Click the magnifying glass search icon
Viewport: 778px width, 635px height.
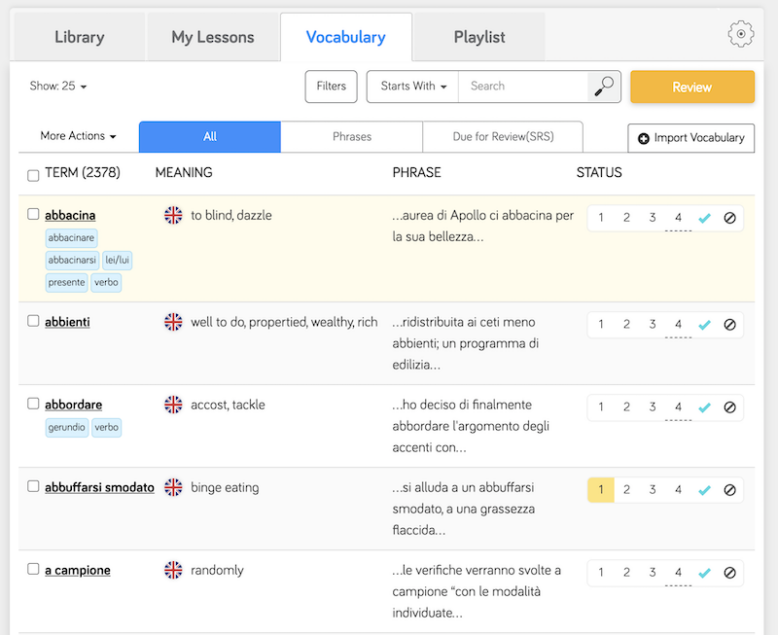point(604,87)
